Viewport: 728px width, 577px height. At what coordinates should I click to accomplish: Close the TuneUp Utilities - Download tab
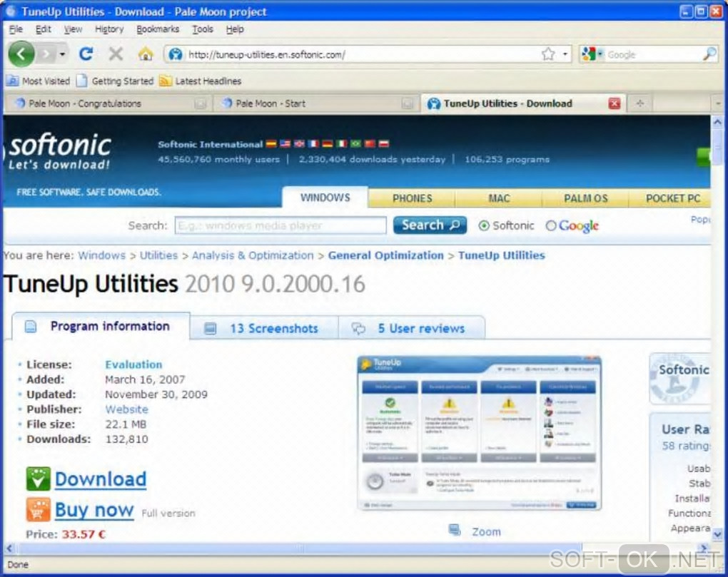(x=615, y=103)
